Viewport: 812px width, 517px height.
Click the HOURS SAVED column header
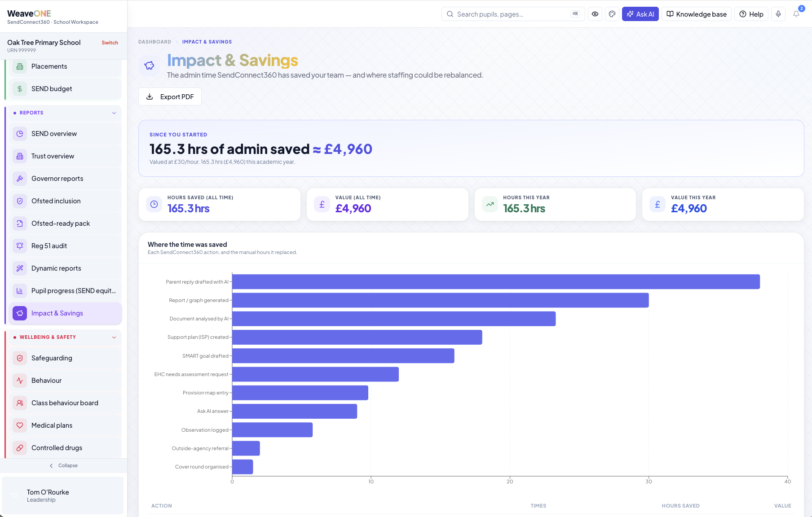click(x=680, y=506)
